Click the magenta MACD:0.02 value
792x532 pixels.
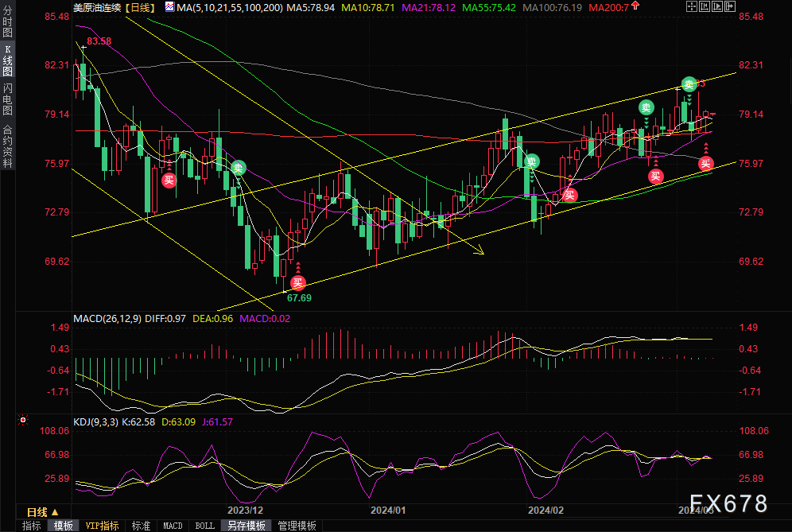point(265,319)
